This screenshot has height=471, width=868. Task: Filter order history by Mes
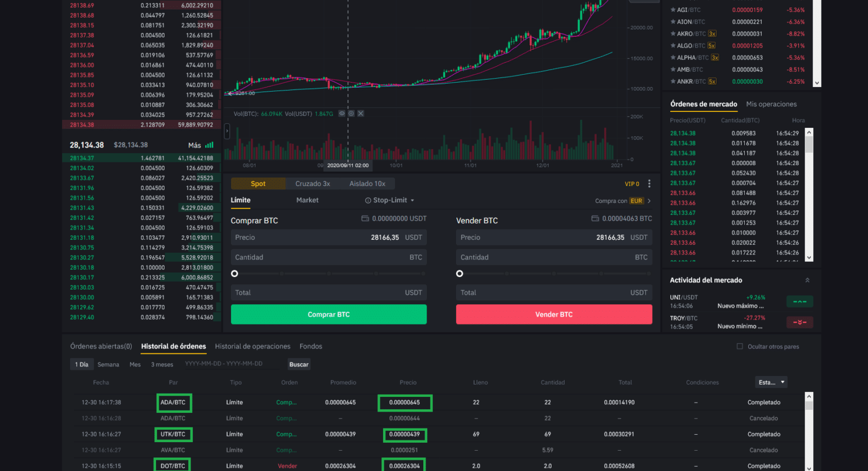click(x=135, y=365)
